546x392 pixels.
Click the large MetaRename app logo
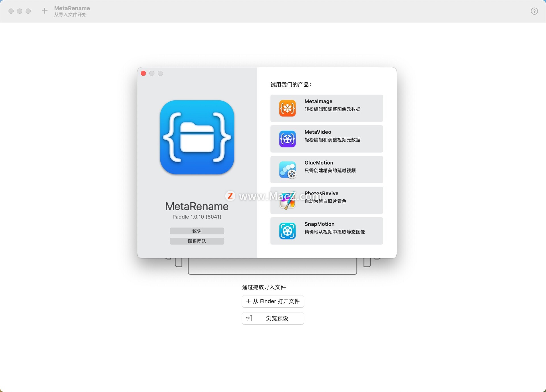[x=197, y=137]
